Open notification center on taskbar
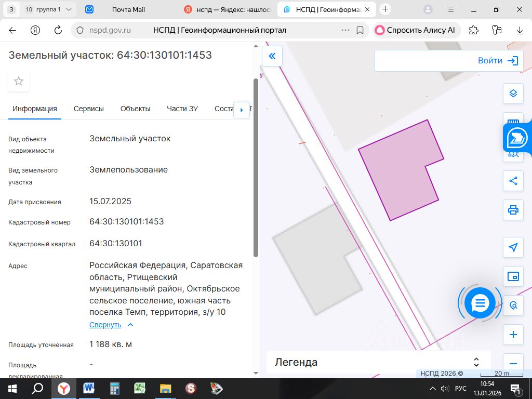Viewport: 532px width, 399px height. (515, 389)
